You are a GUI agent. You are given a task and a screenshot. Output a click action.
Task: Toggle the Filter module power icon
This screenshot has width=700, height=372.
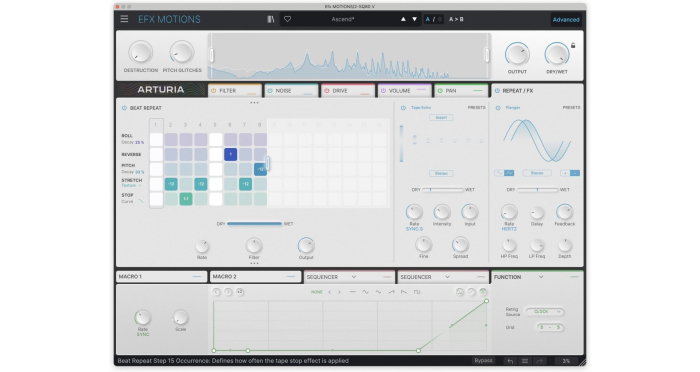pyautogui.click(x=213, y=91)
